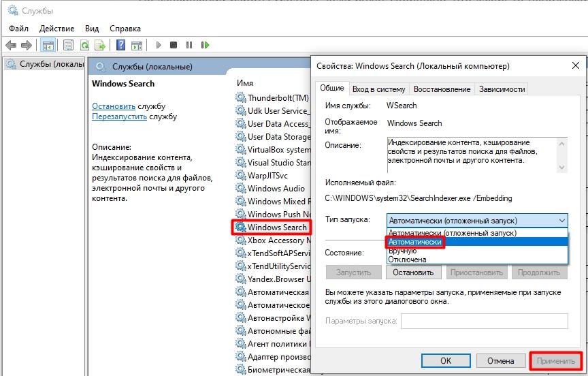Select the Автонастройка service row
The height and width of the screenshot is (376, 588).
pos(274,318)
